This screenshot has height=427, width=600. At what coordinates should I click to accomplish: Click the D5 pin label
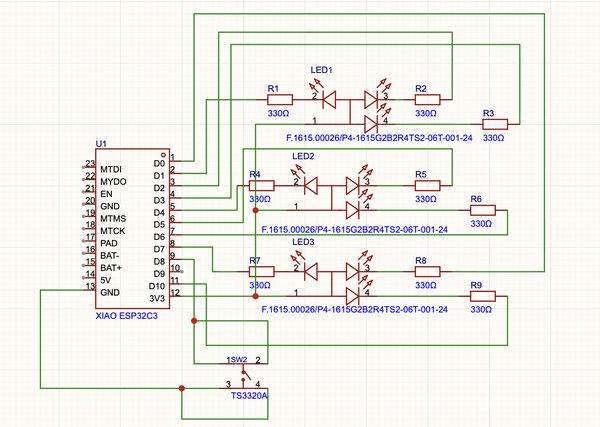pos(159,225)
